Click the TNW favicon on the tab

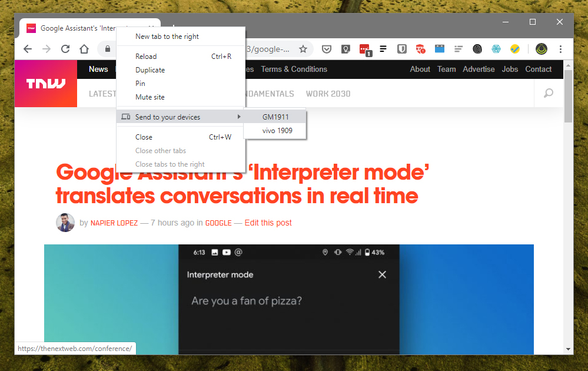point(31,28)
